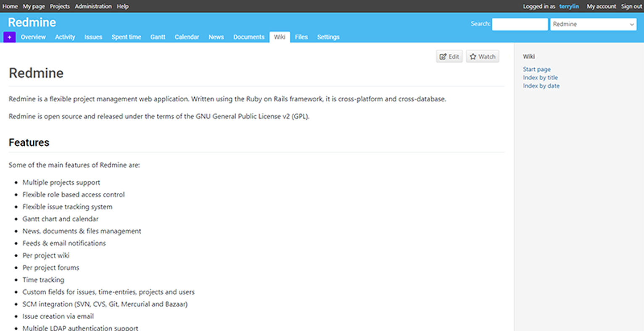Open the Index by title link
Image resolution: width=644 pixels, height=331 pixels.
pyautogui.click(x=540, y=77)
